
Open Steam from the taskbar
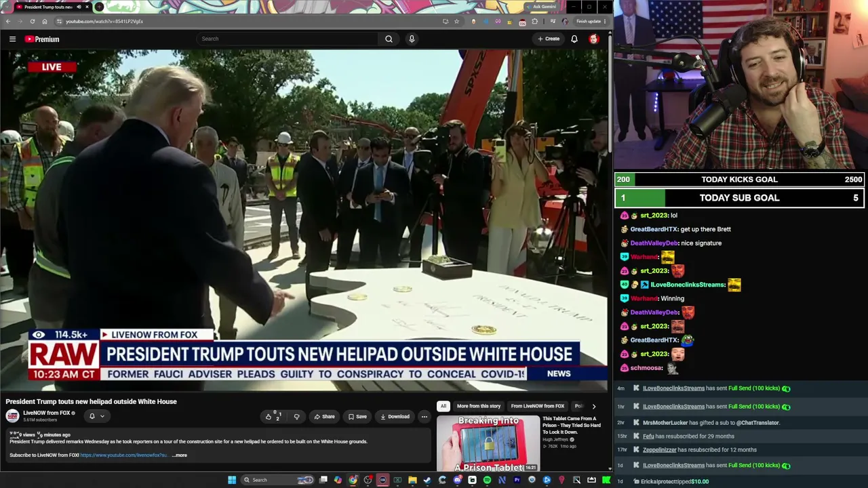tap(427, 480)
